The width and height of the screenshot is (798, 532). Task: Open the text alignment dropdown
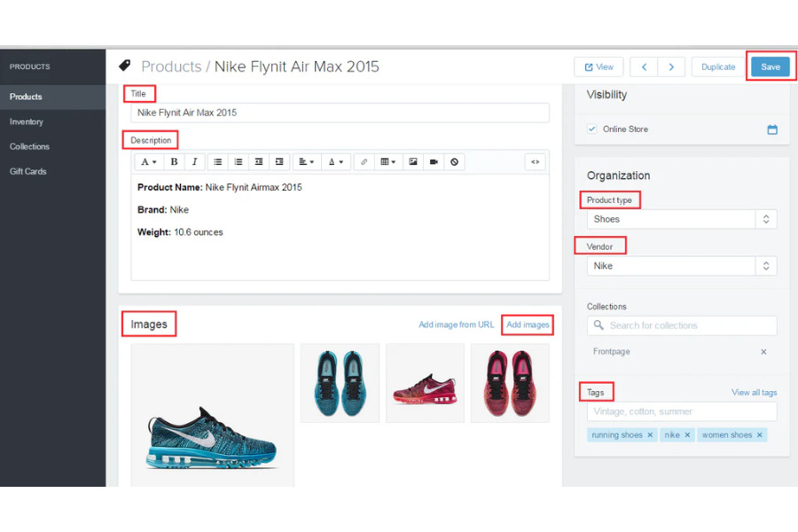click(306, 162)
